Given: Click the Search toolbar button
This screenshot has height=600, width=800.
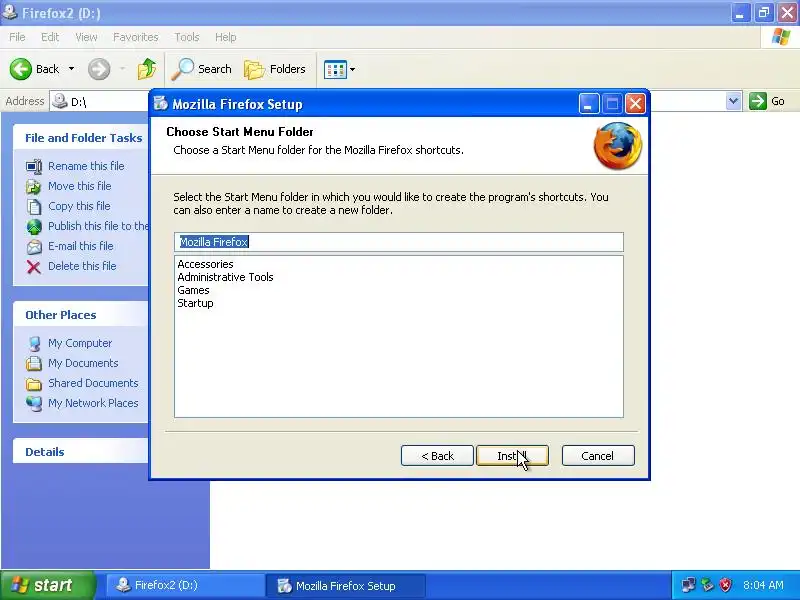Looking at the screenshot, I should (202, 69).
